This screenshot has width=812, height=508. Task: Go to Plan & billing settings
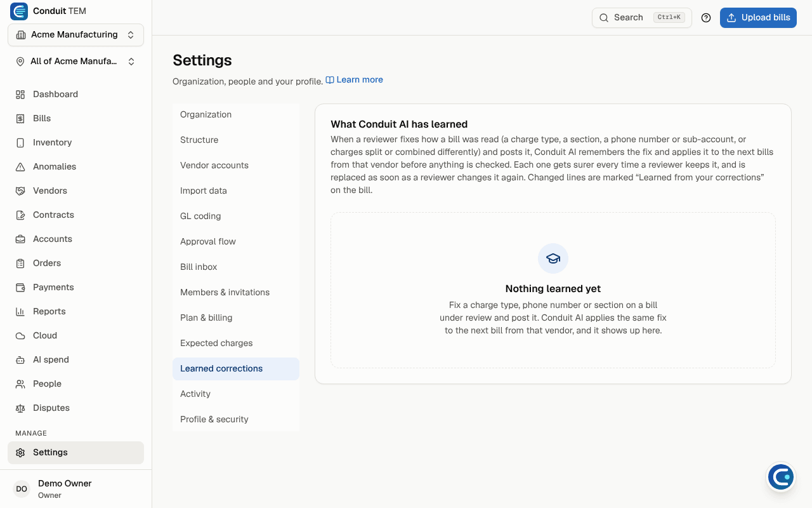(236, 317)
